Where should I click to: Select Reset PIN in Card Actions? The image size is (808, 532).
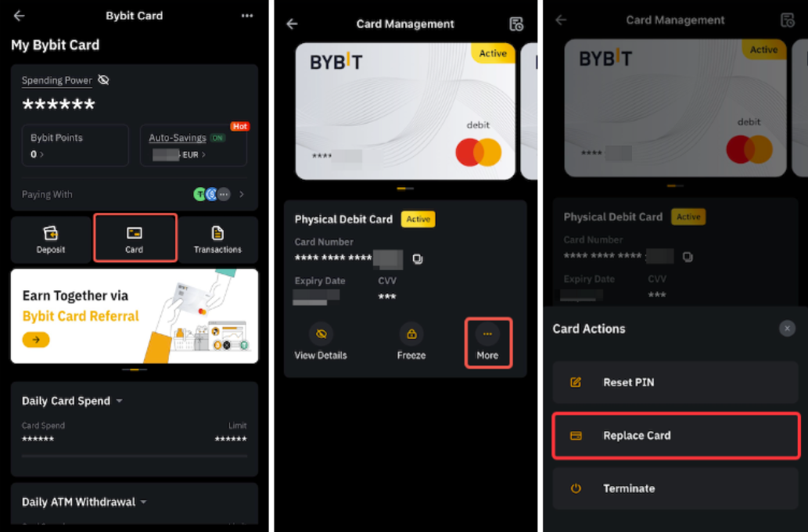tap(676, 382)
